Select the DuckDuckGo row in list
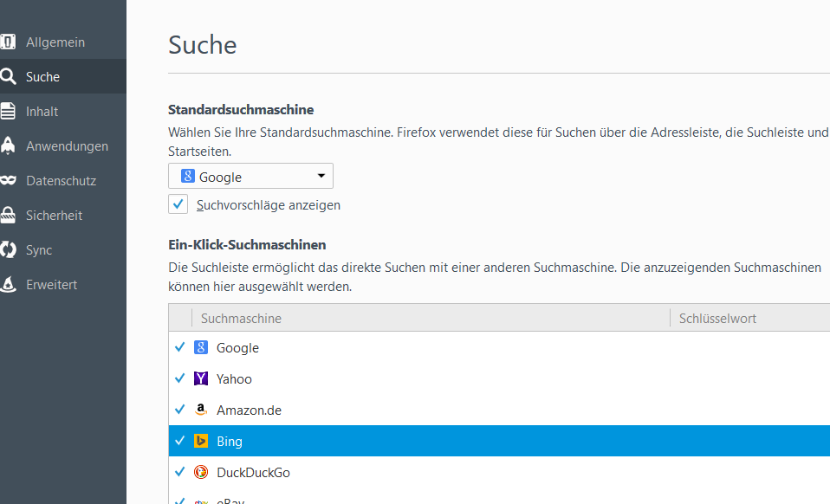The width and height of the screenshot is (830, 504). tap(433, 472)
